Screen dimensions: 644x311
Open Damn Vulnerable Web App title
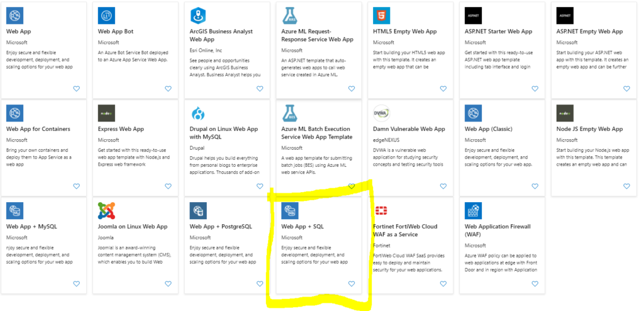point(409,129)
